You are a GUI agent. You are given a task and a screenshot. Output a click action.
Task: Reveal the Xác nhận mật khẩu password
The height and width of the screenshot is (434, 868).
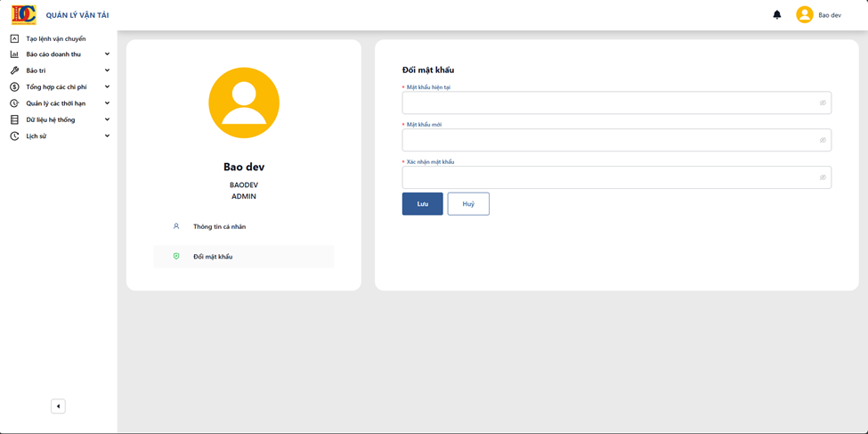pyautogui.click(x=823, y=177)
